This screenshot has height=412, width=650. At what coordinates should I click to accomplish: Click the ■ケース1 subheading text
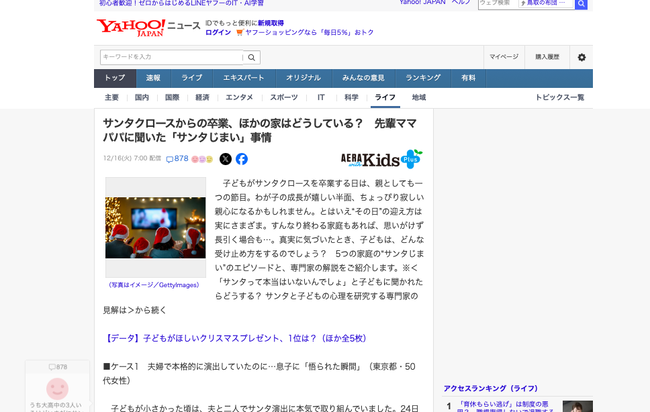click(259, 373)
